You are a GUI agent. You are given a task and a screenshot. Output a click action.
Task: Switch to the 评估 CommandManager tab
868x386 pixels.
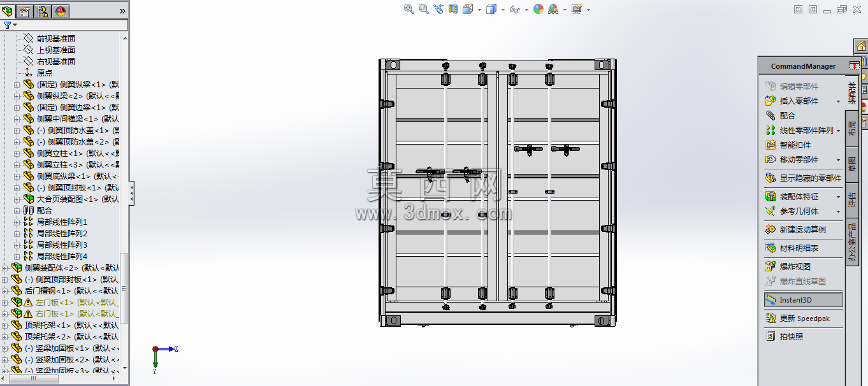point(851,199)
